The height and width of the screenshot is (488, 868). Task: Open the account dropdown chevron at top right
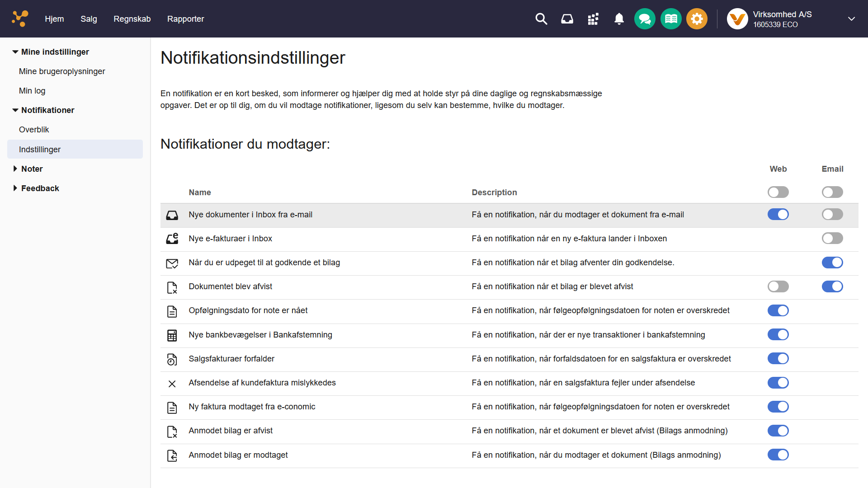click(852, 19)
